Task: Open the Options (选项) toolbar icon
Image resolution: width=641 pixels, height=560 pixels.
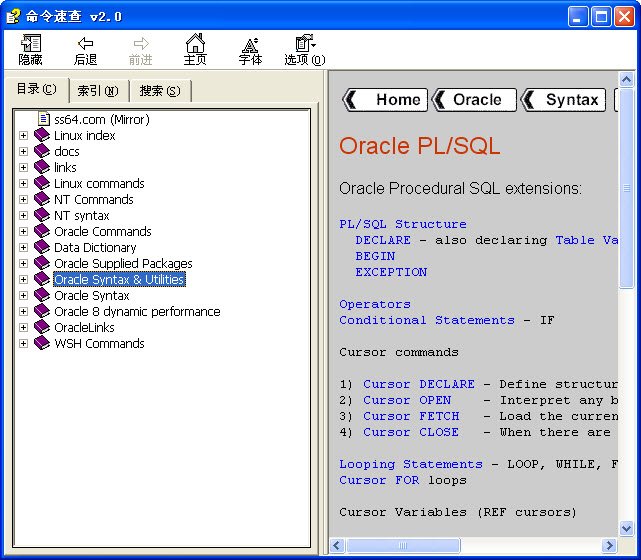Action: (x=304, y=44)
